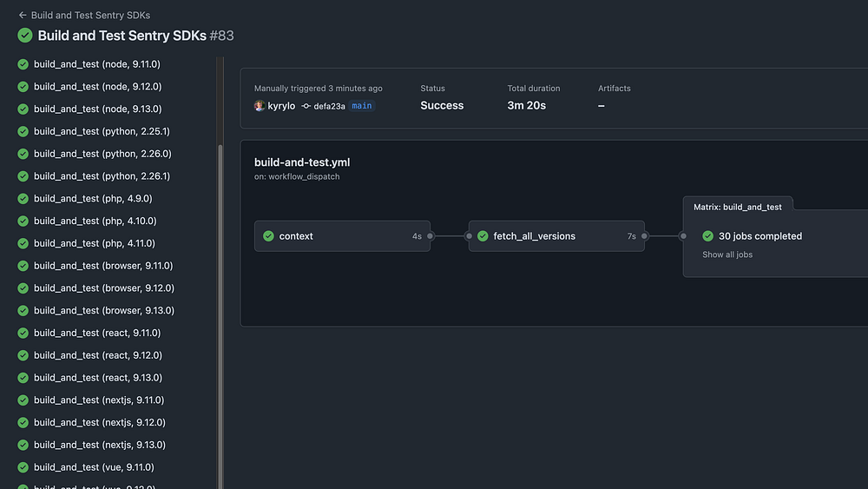Click the context job's green check icon
Screen dimensions: 868x489
pos(269,236)
